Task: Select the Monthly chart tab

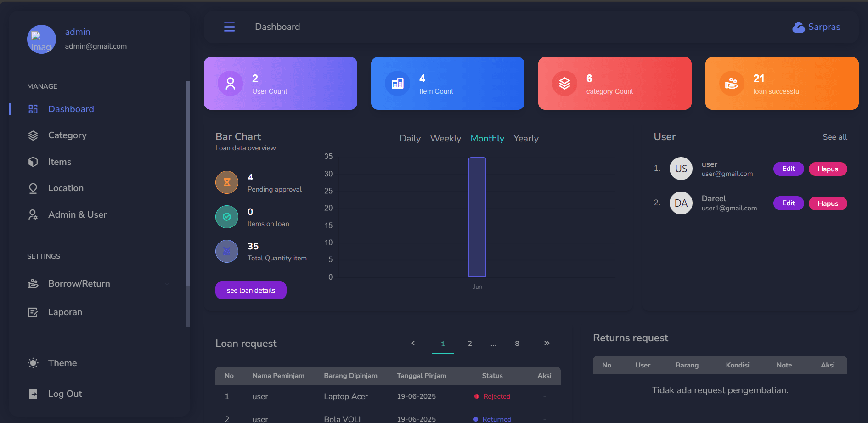Action: click(487, 138)
